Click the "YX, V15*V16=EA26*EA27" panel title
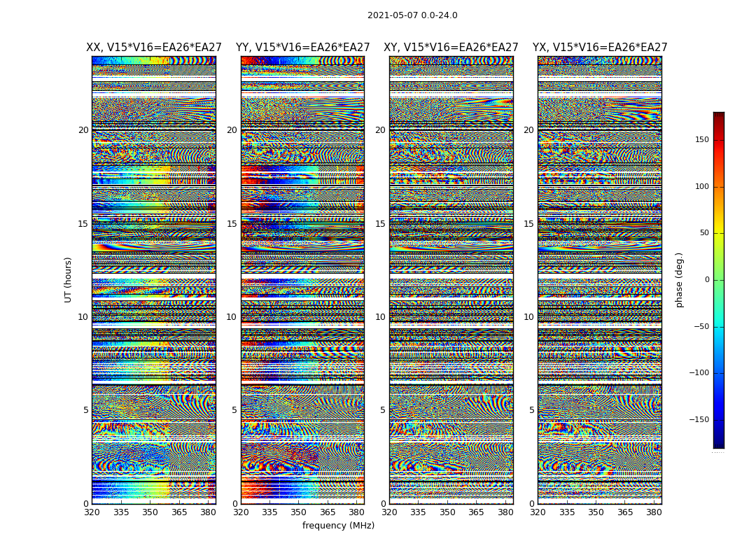 (x=599, y=48)
